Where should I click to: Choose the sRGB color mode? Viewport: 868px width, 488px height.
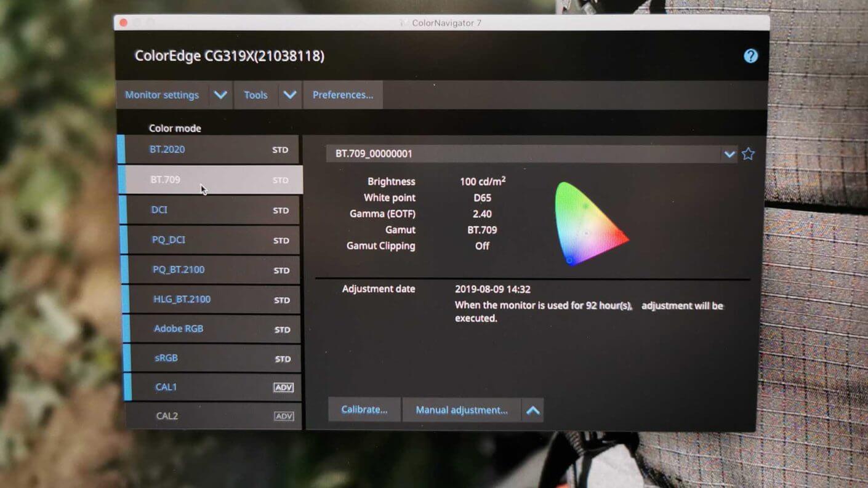[x=212, y=358]
